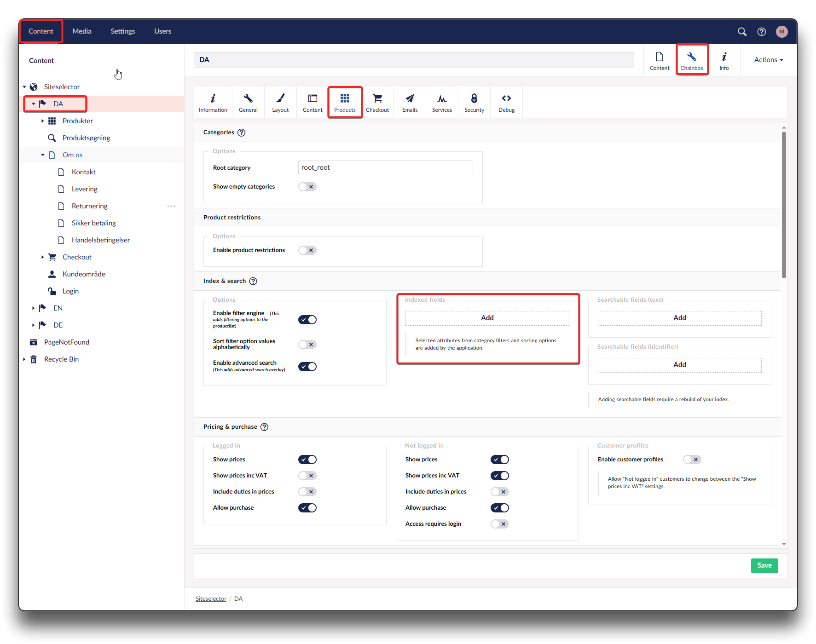Enable customer profiles toggle
The image size is (816, 644).
pyautogui.click(x=692, y=460)
